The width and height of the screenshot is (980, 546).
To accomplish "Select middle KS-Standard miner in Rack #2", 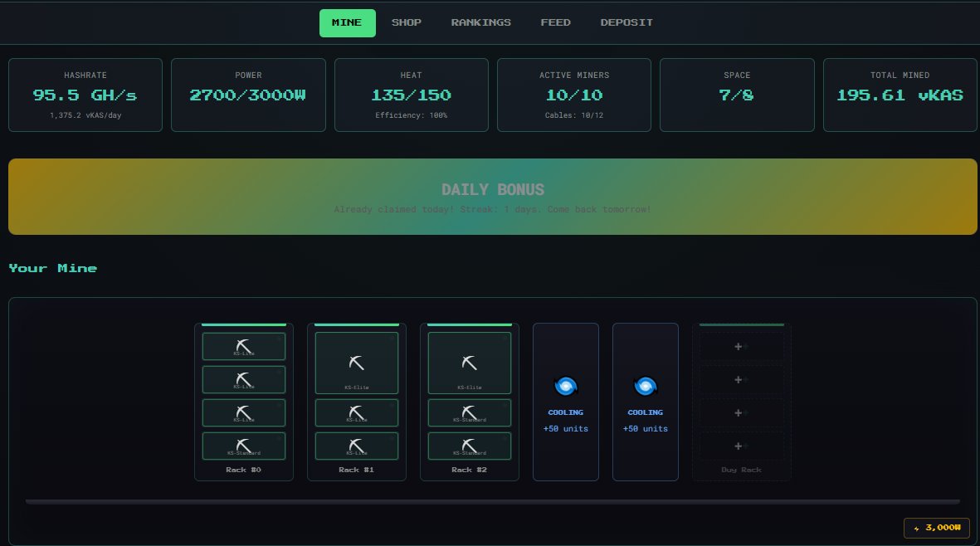I will 470,413.
